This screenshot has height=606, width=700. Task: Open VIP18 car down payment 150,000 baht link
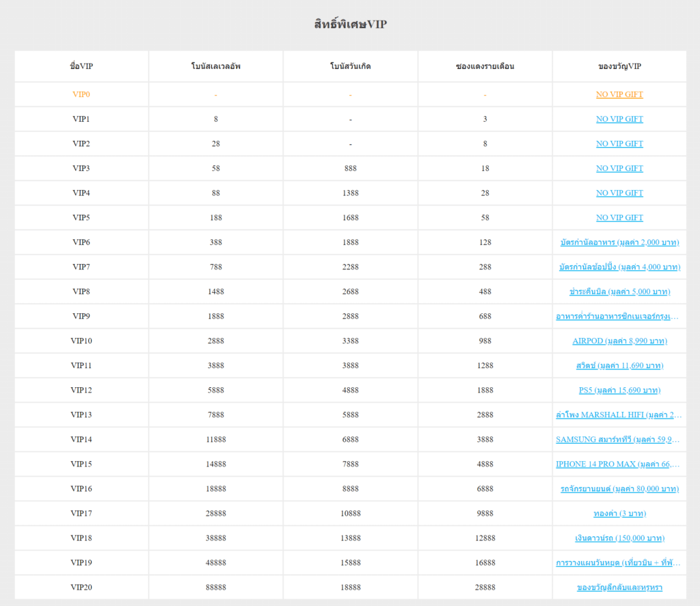(x=619, y=538)
